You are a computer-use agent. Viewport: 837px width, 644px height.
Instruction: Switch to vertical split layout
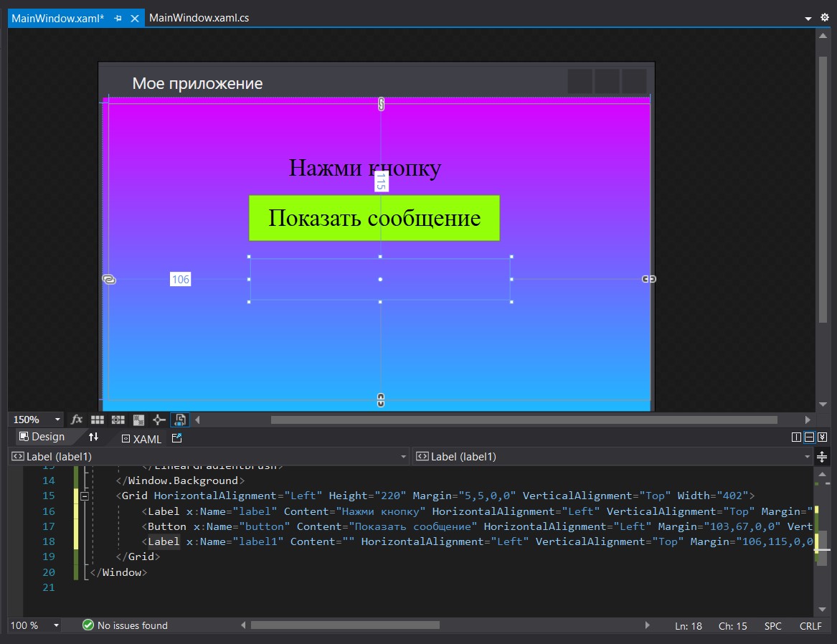click(x=796, y=437)
